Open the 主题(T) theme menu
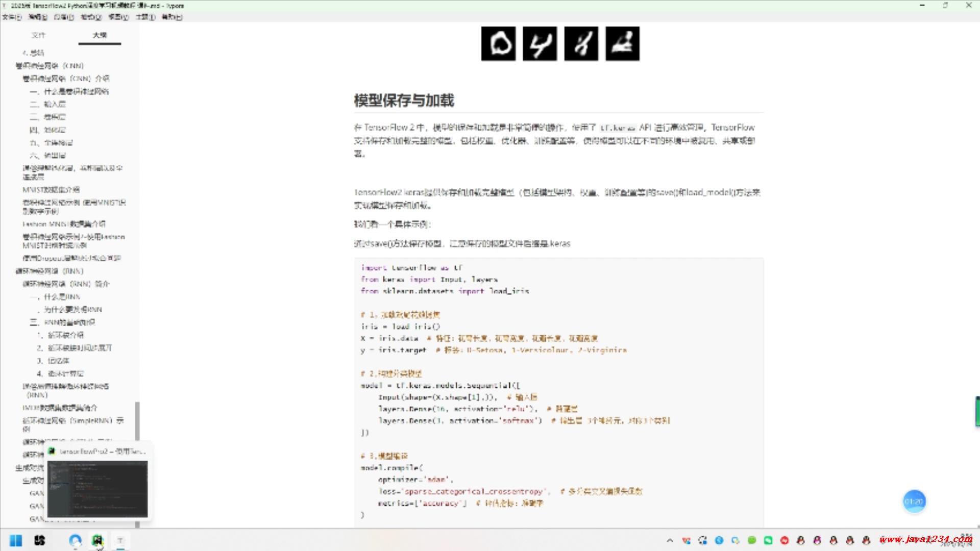 coord(145,17)
